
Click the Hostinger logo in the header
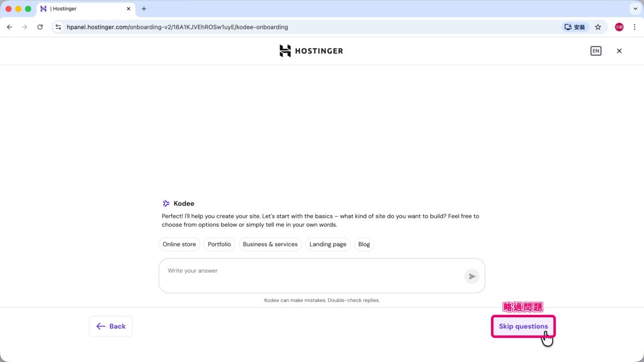(x=311, y=51)
